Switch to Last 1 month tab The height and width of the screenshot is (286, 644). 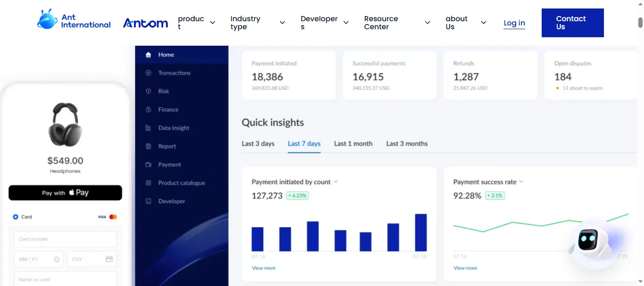(353, 144)
